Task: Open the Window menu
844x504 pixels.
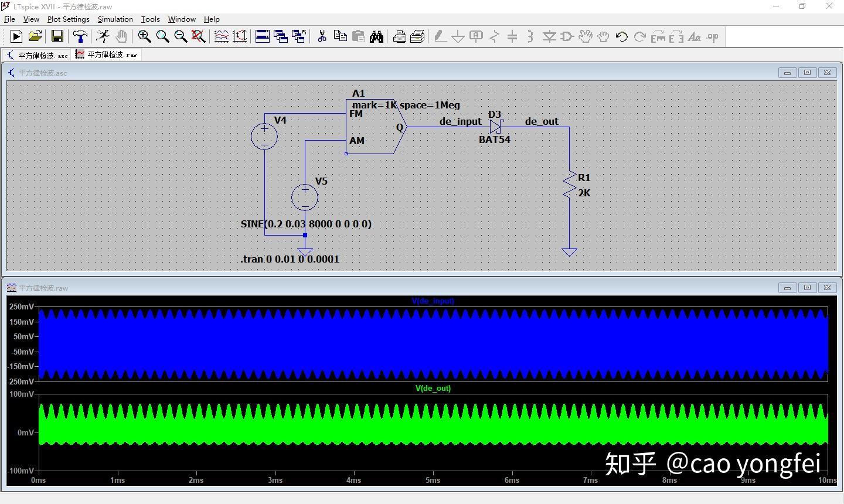Action: 182,19
